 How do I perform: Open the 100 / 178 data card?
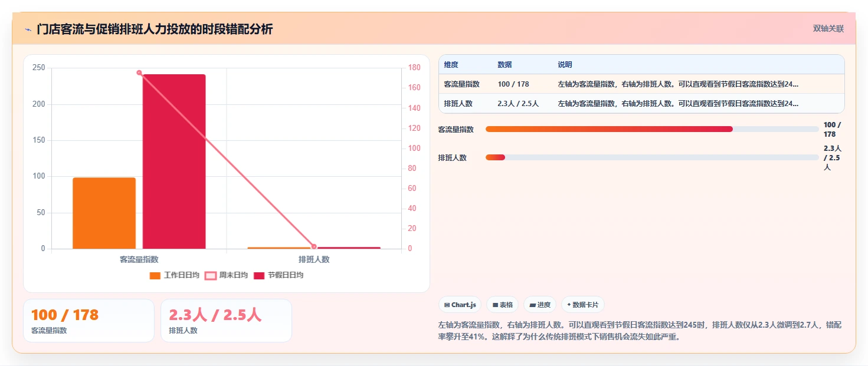(89, 321)
